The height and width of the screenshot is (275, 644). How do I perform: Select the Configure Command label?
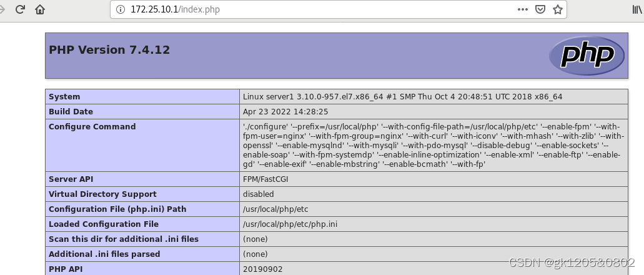pos(92,127)
